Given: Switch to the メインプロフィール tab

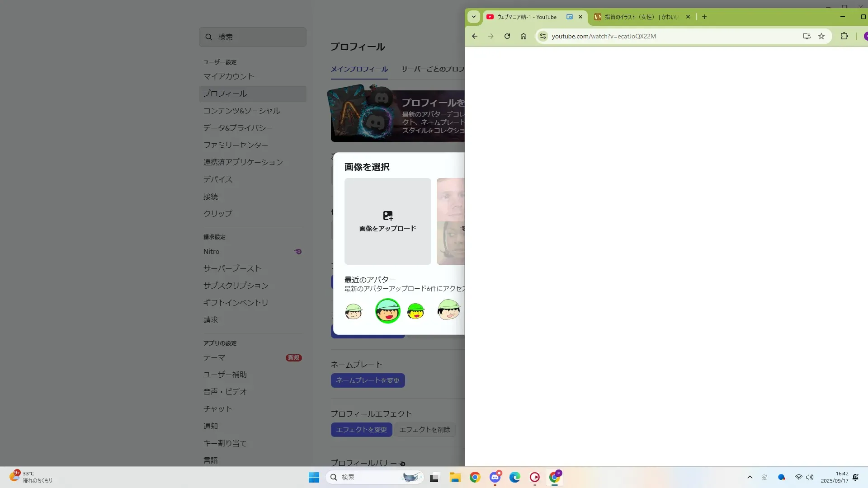Looking at the screenshot, I should click(359, 69).
